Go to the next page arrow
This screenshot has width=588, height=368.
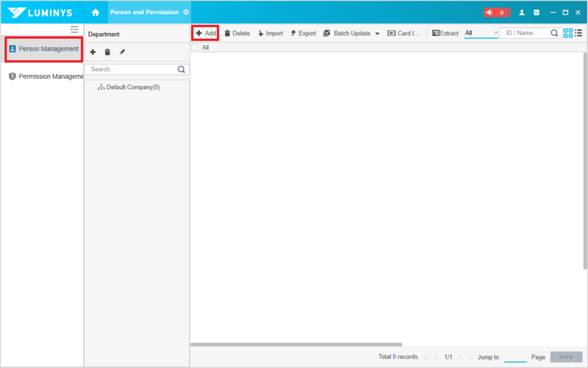point(460,357)
